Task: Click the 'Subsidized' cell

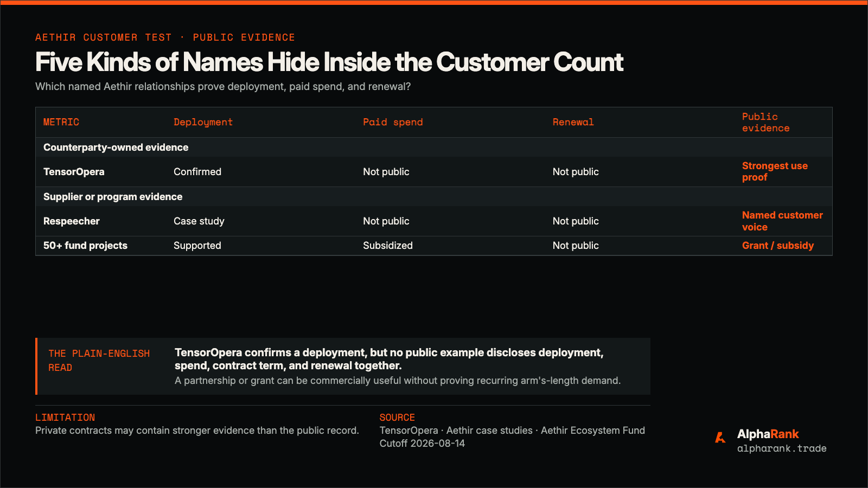Action: click(x=388, y=246)
